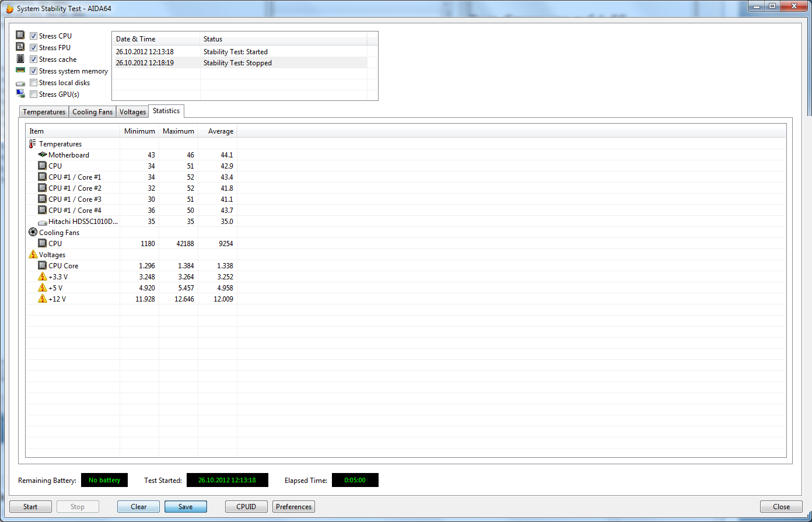This screenshot has width=812, height=522.
Task: Select the 'Stability Test: Started' log entry
Action: pos(240,52)
